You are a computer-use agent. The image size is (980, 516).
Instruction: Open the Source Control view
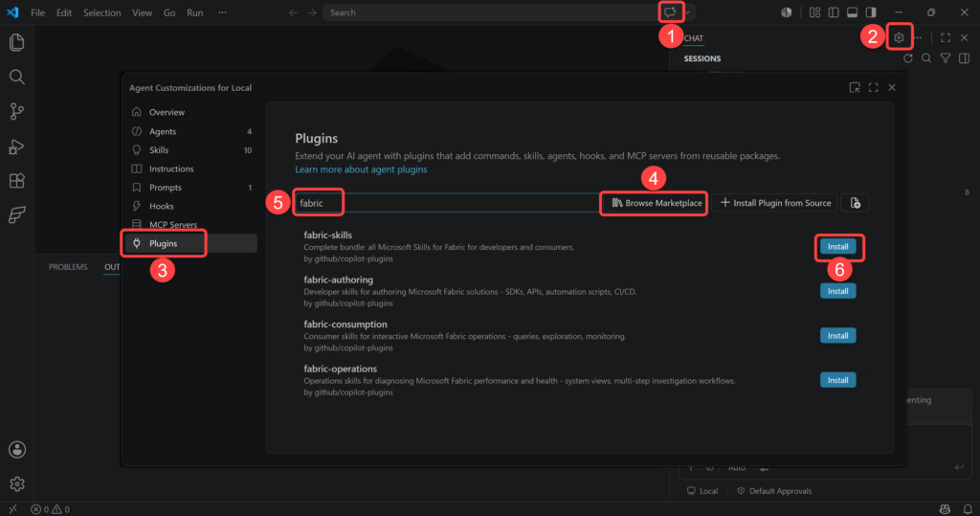tap(17, 111)
